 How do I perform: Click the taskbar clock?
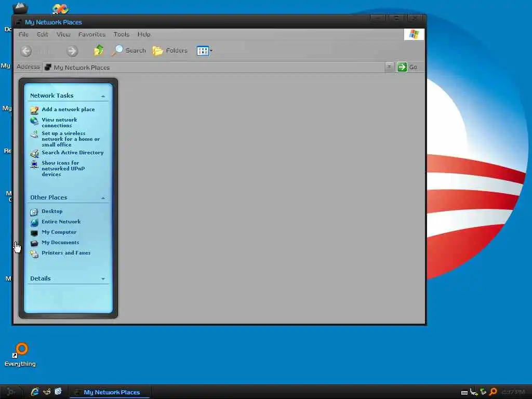click(x=513, y=392)
